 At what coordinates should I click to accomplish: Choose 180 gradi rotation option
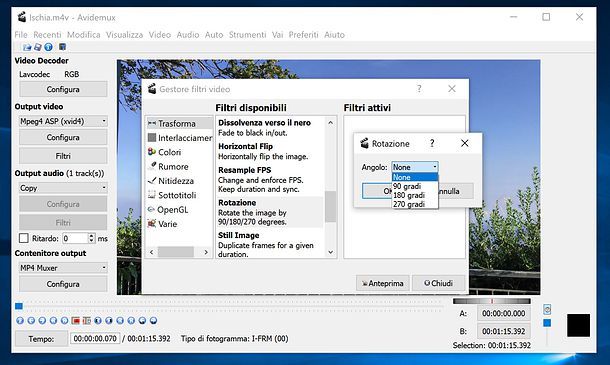tap(415, 195)
